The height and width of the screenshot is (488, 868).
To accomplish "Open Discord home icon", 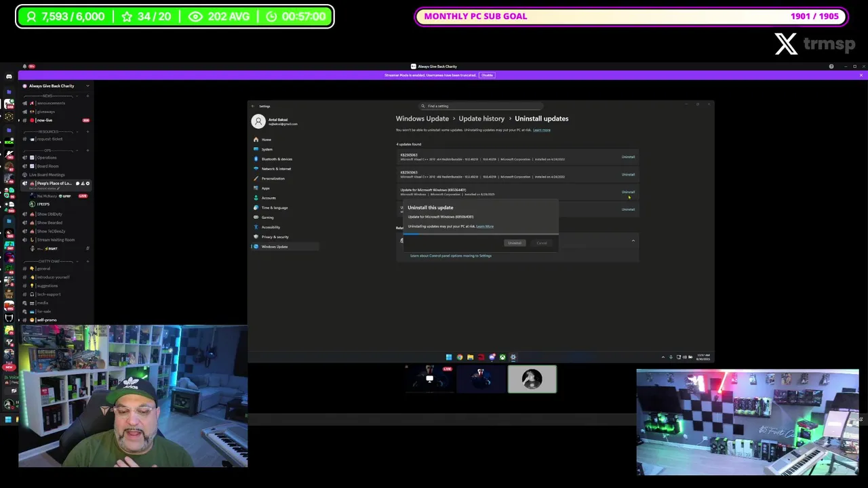I will point(9,77).
